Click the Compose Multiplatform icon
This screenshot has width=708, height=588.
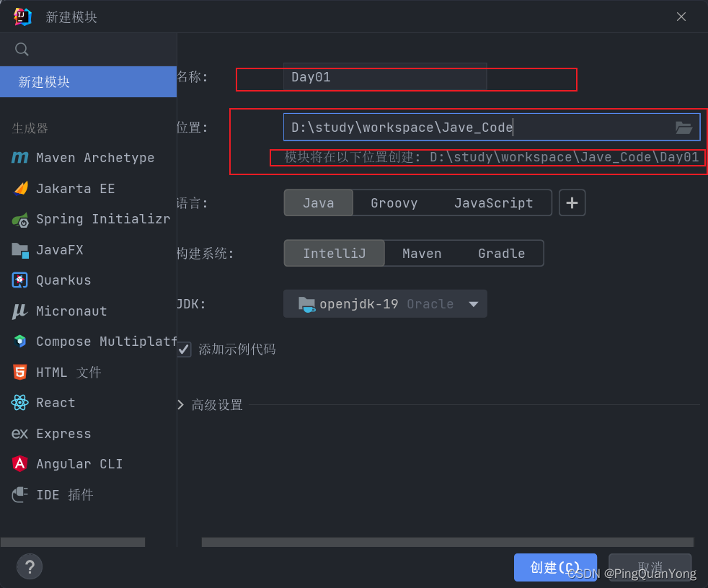tap(20, 341)
